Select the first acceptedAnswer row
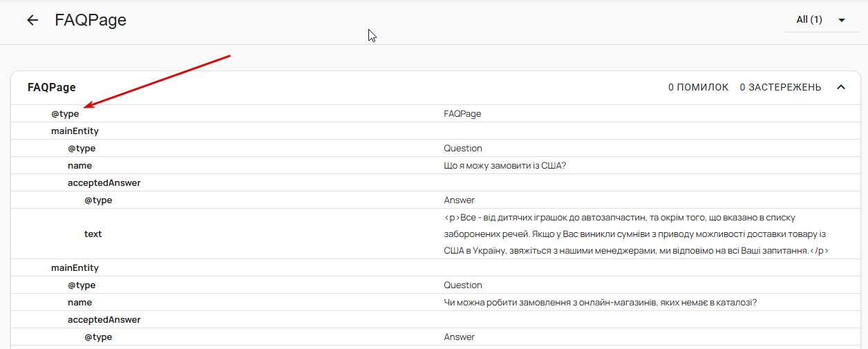868x349 pixels. (x=104, y=183)
